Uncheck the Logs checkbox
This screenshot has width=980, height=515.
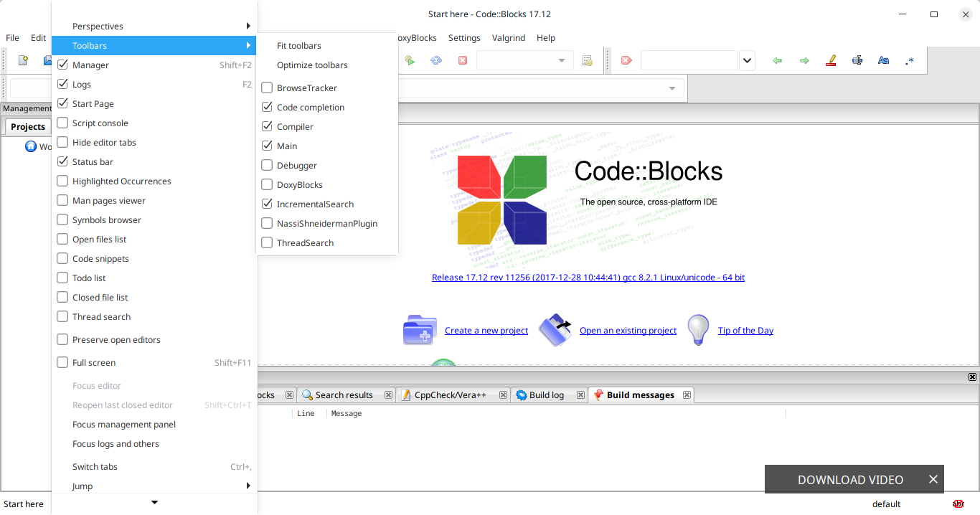pos(62,84)
